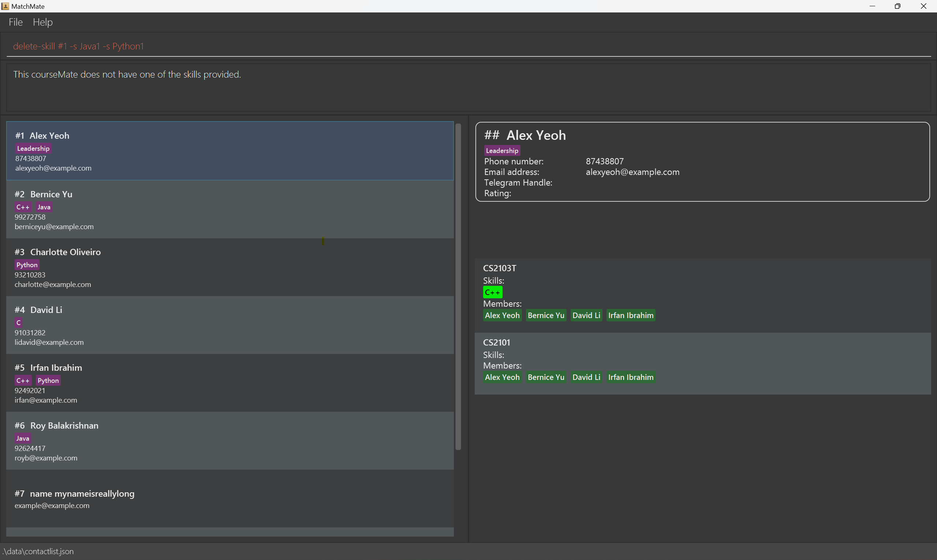Viewport: 937px width, 560px height.
Task: Click example@example.com email in the list
Action: tap(52, 505)
